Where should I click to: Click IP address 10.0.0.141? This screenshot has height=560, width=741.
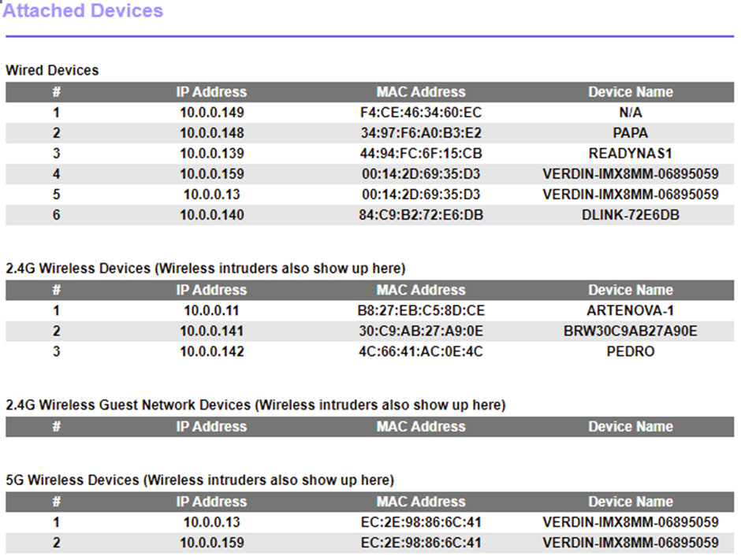tap(212, 331)
